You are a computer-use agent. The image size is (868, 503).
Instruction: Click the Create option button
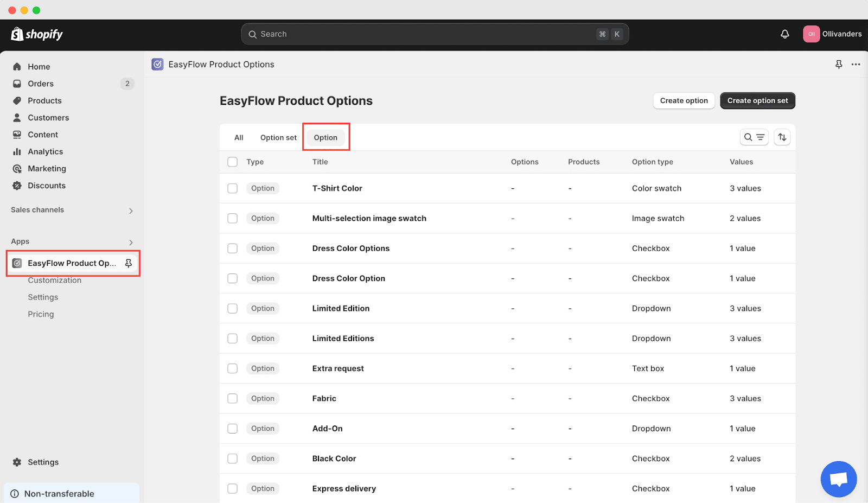pos(684,101)
